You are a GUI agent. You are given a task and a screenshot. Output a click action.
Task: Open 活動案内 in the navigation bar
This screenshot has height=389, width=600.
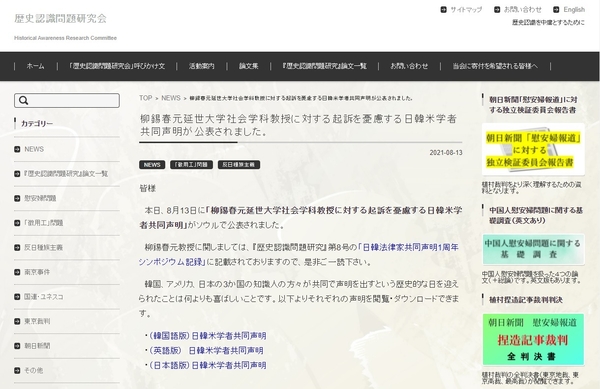[201, 66]
